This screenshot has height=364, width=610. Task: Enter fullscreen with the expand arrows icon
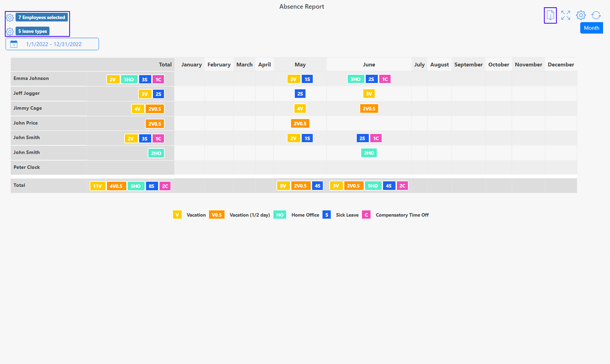coord(566,15)
